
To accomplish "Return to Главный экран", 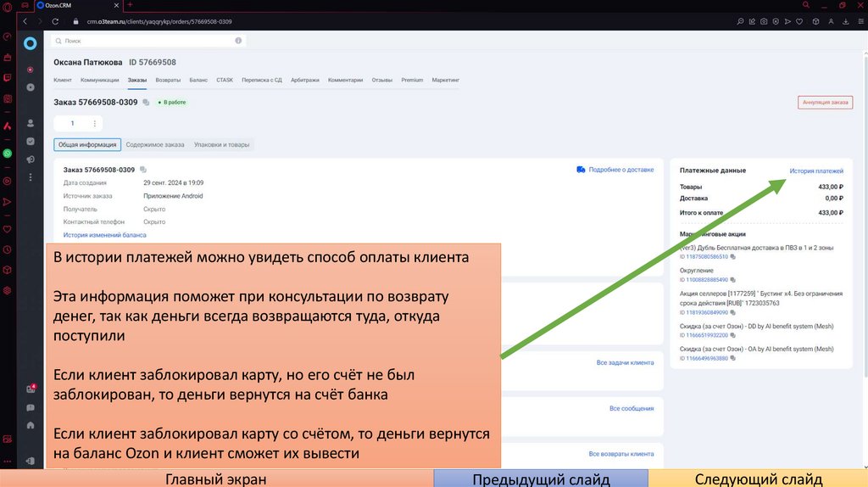I will point(216,479).
